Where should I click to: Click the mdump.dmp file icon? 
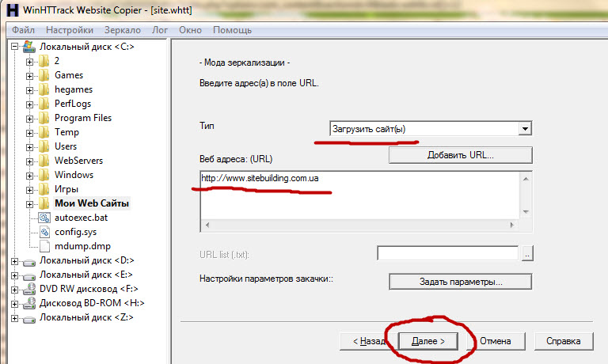point(44,246)
